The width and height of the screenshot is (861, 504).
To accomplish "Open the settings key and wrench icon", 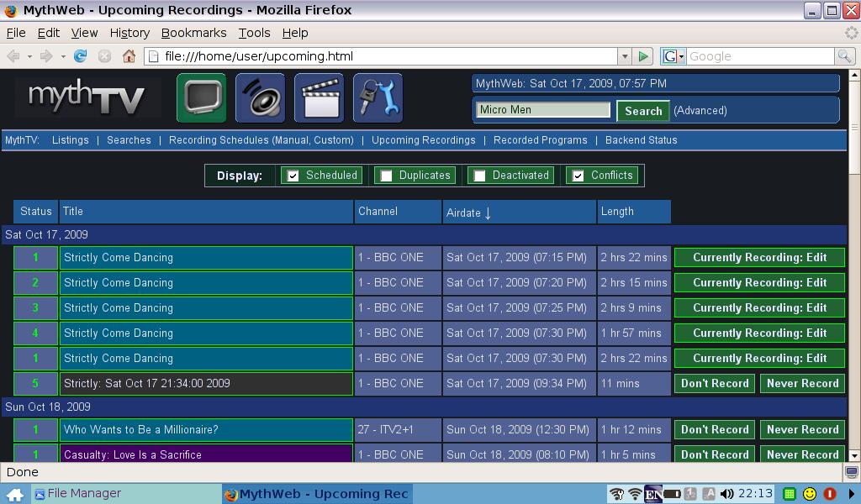I will coord(378,98).
